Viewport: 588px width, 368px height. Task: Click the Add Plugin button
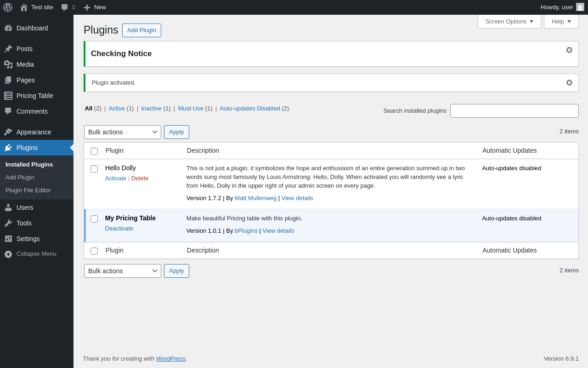pyautogui.click(x=141, y=30)
